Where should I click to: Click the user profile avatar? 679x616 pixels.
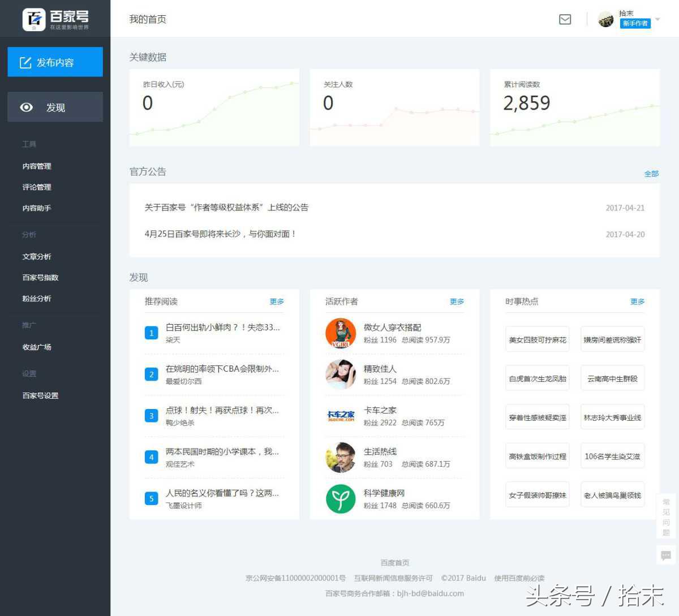click(x=606, y=20)
